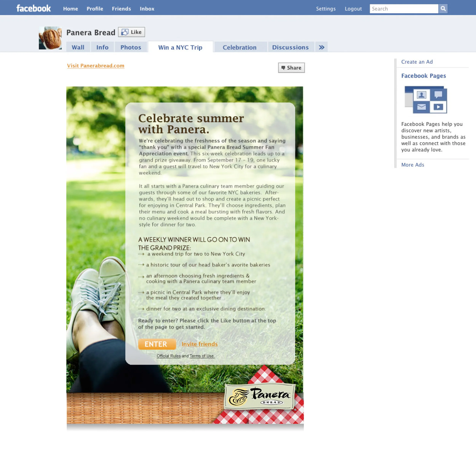The width and height of the screenshot is (476, 454).
Task: Open Inbox in top navigation
Action: (x=147, y=9)
